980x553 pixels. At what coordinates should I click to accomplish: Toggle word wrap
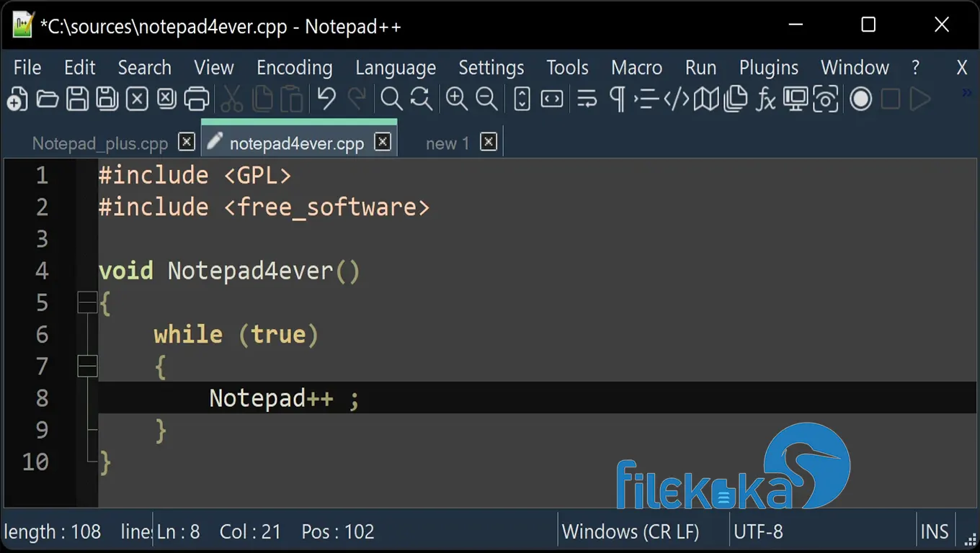(x=587, y=99)
